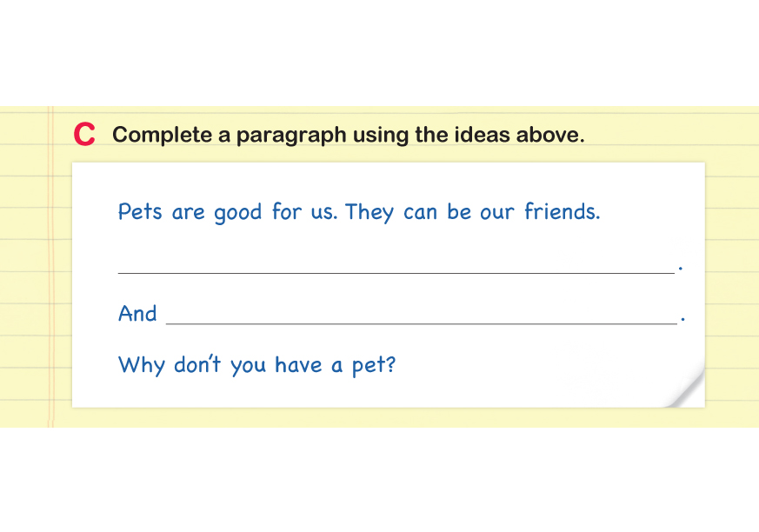Image resolution: width=759 pixels, height=532 pixels.
Task: Click the red letter C section marker
Action: [84, 136]
